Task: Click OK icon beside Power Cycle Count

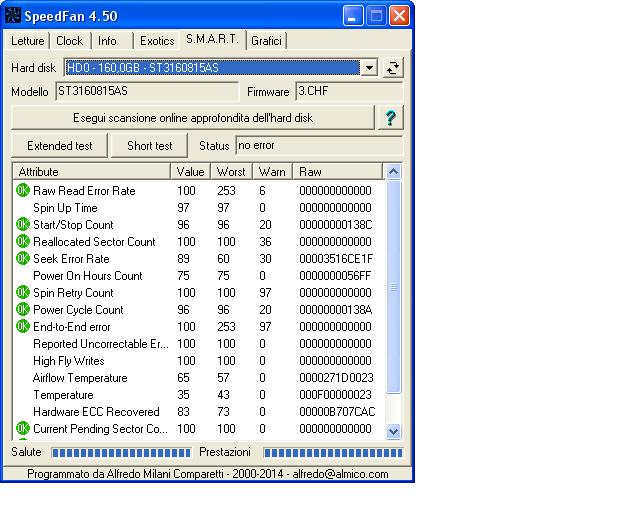Action: pos(23,309)
